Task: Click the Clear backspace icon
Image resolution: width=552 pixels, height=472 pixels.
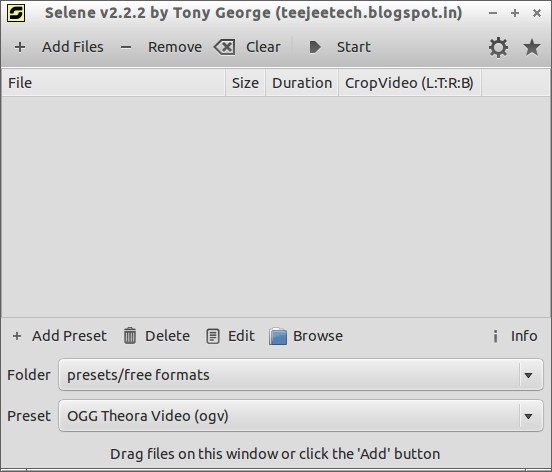Action: point(225,47)
